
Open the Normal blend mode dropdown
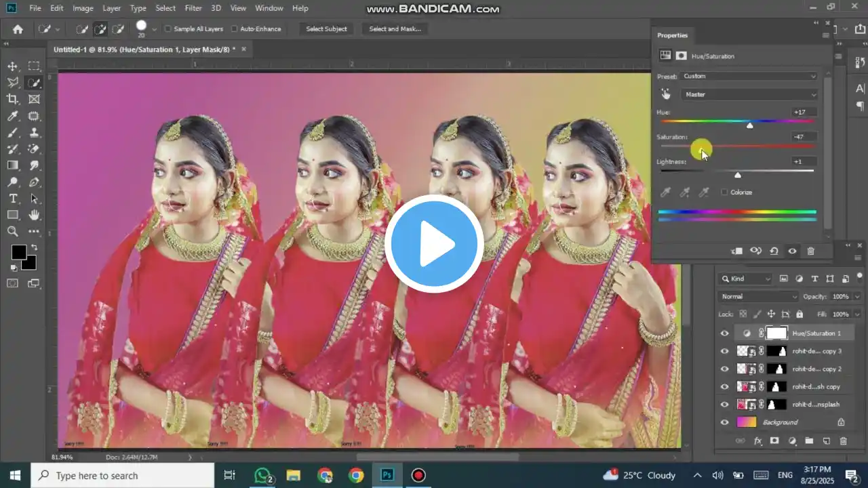(759, 297)
